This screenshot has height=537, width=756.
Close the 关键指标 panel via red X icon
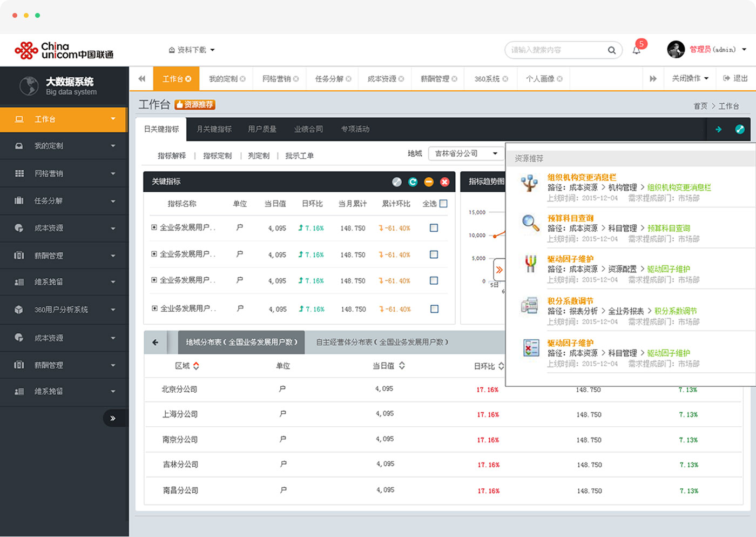pyautogui.click(x=444, y=182)
